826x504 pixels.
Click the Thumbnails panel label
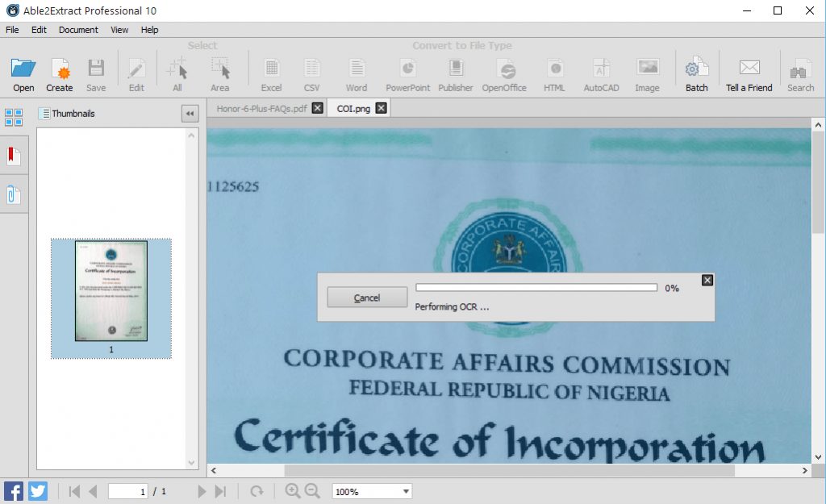coord(73,113)
